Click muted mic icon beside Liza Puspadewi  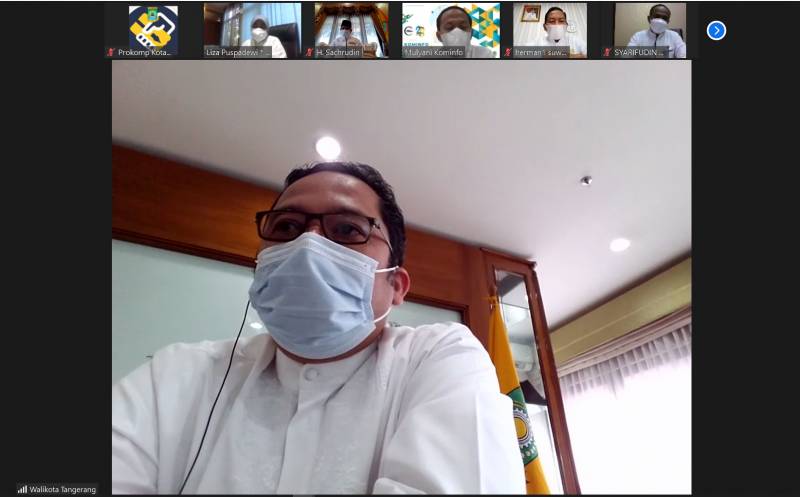(209, 52)
